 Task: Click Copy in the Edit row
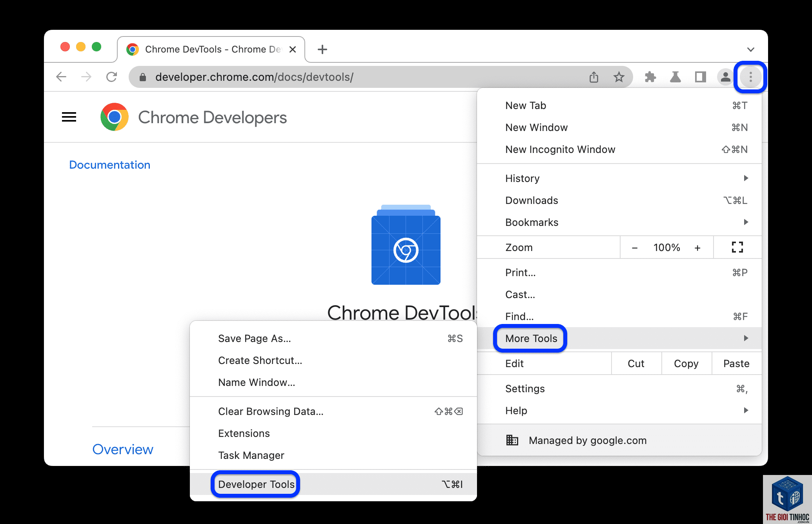click(686, 364)
